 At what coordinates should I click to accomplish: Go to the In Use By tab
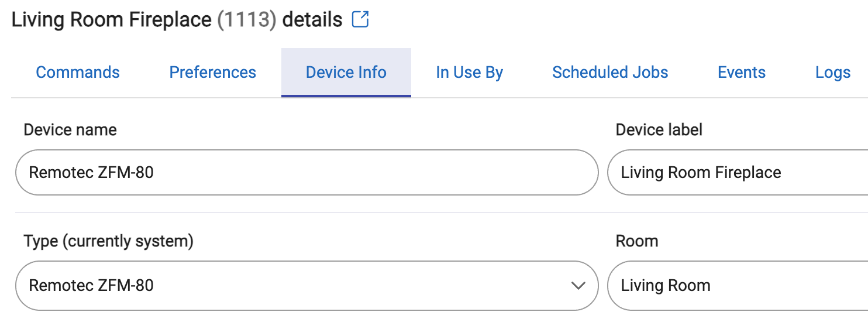click(x=469, y=73)
